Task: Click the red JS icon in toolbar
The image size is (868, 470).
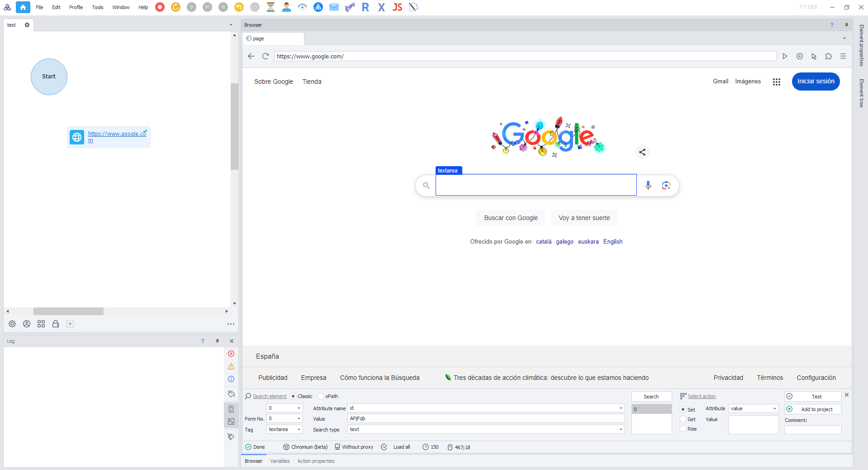Action: click(397, 7)
